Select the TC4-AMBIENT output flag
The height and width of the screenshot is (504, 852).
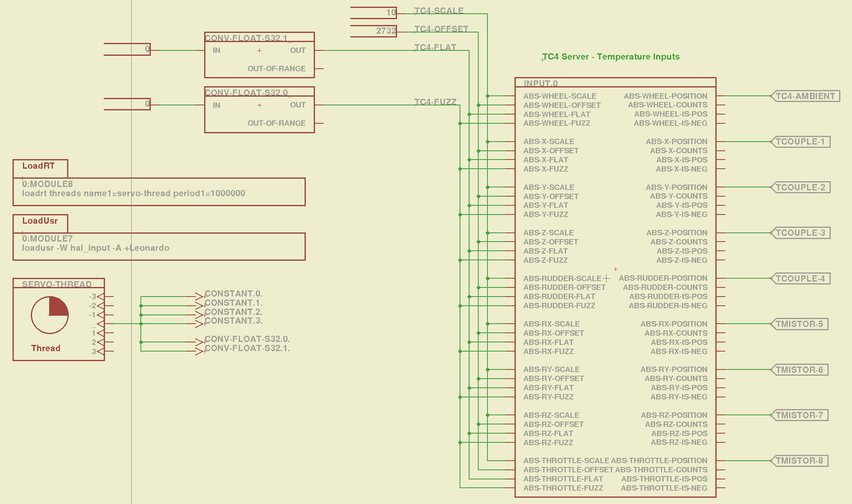pyautogui.click(x=805, y=96)
